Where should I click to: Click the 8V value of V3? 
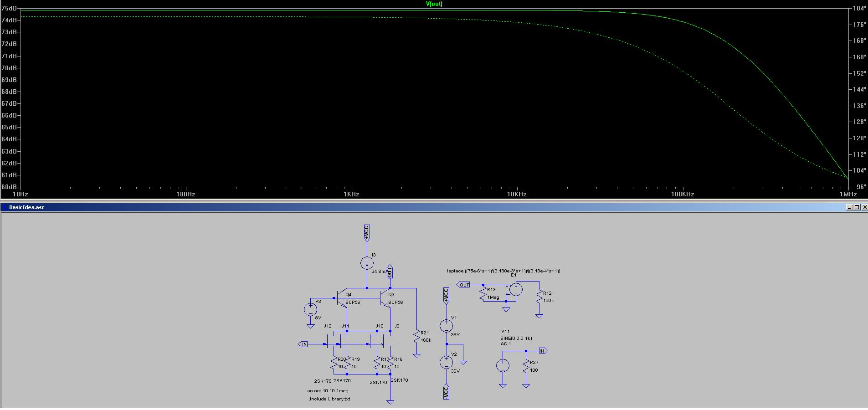click(x=318, y=318)
